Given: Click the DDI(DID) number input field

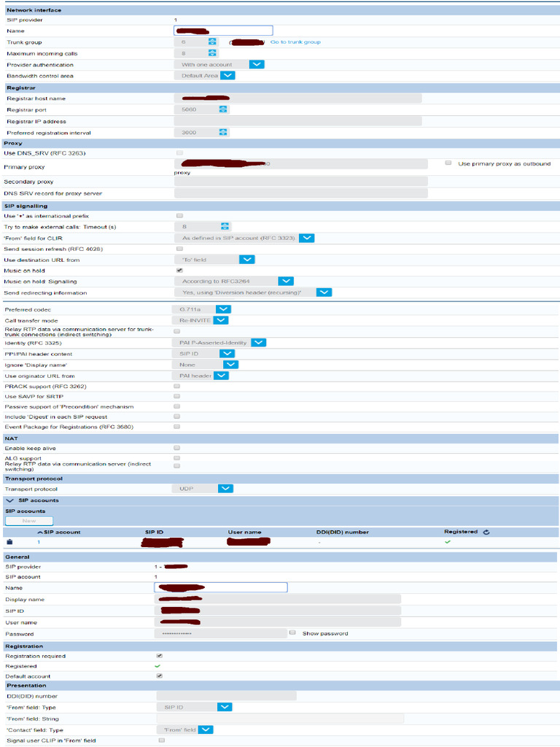Looking at the screenshot, I should coord(226,696).
